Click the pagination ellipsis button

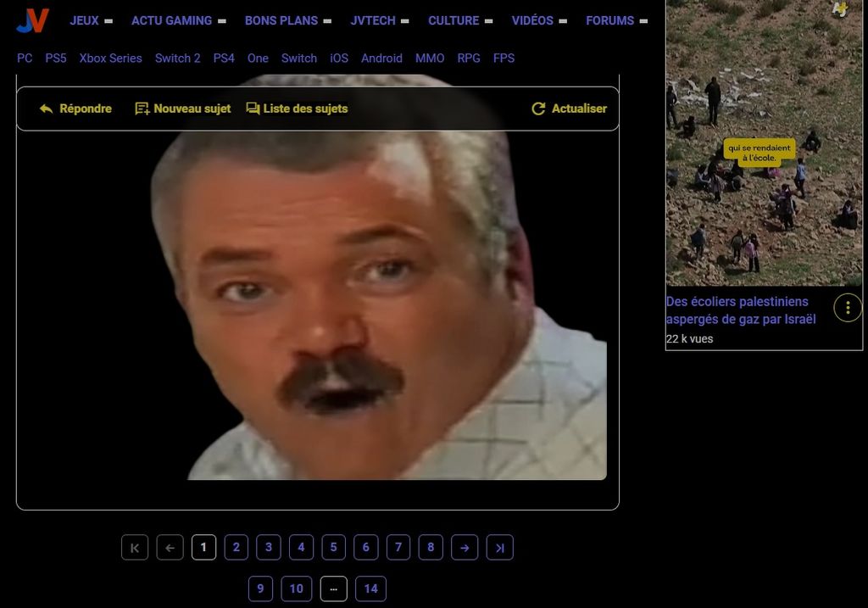tap(333, 588)
